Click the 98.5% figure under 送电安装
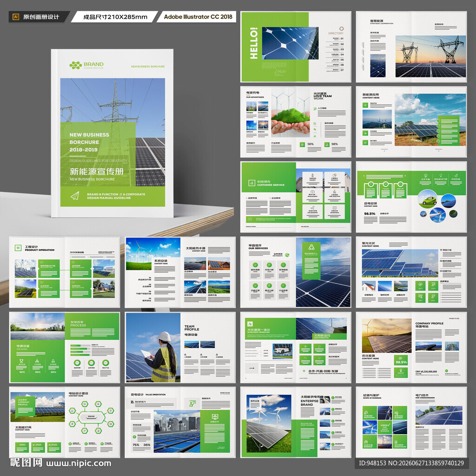Screen dimensions: 476x476 click(370, 214)
